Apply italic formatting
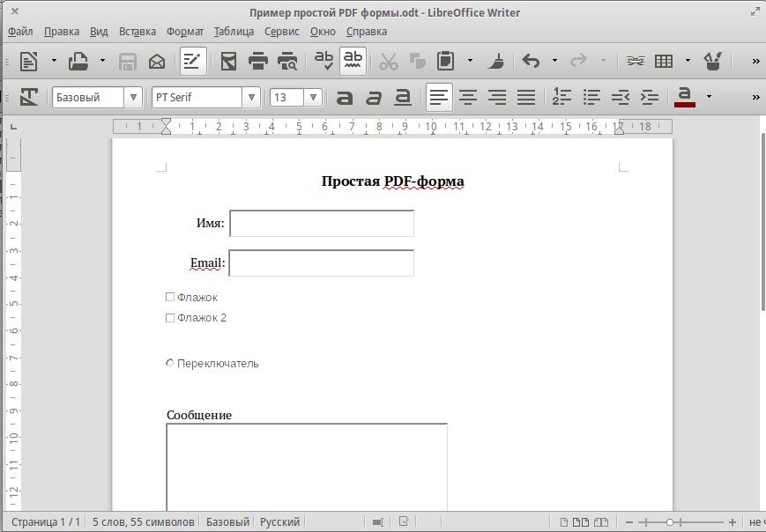The height and width of the screenshot is (532, 766). tap(374, 97)
